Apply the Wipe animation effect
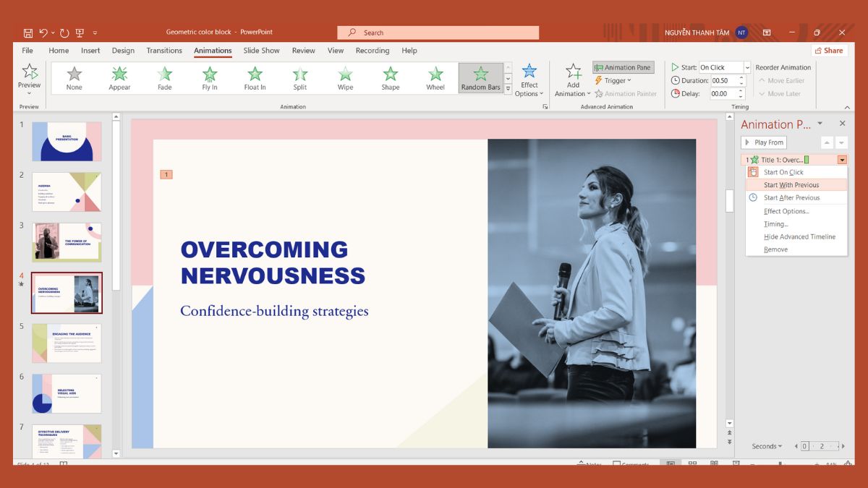This screenshot has width=868, height=488. coord(344,76)
